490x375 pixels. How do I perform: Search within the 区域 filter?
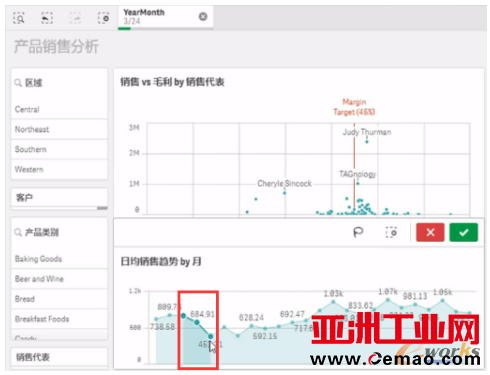click(x=18, y=83)
